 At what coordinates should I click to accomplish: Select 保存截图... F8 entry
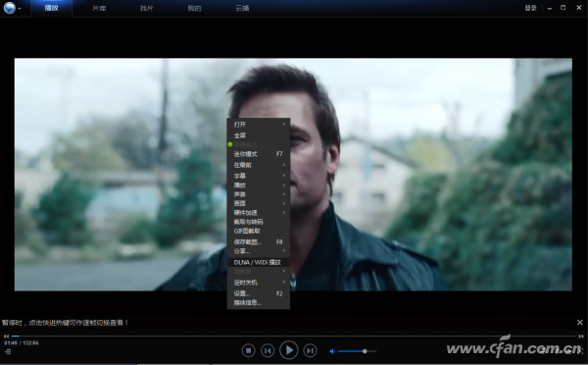(x=259, y=241)
